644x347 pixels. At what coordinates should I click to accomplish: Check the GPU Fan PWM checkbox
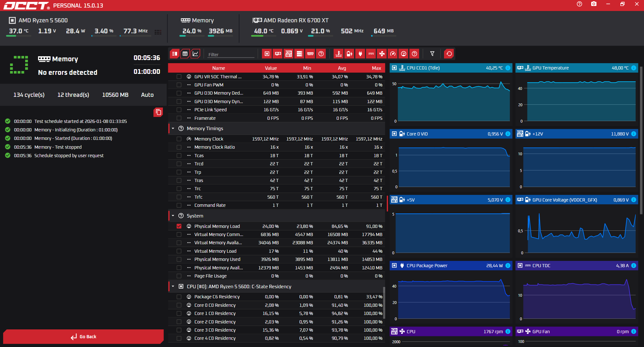[179, 85]
